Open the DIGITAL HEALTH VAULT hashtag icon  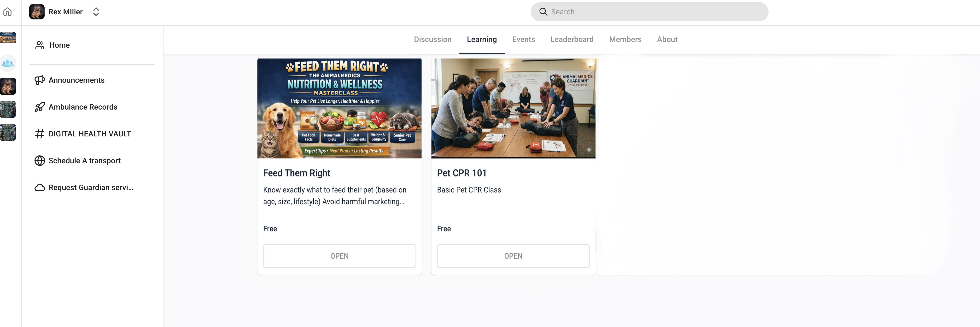coord(40,134)
